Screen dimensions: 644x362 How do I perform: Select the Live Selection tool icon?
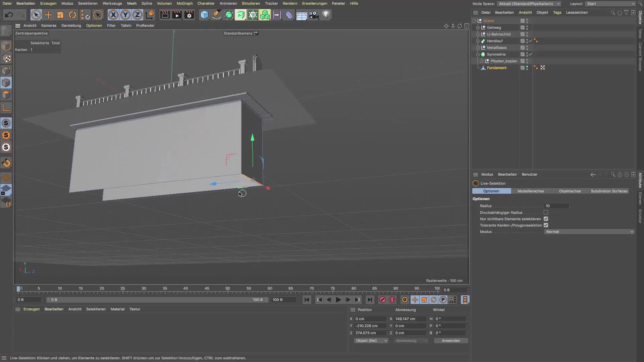coord(36,15)
